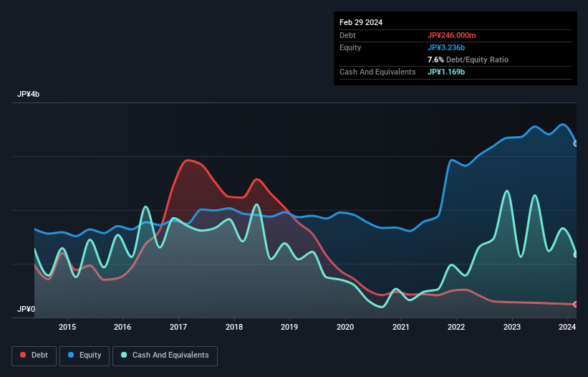Click the JP¥3.236b equity value
Screen dimensions: 588x377
(446, 47)
